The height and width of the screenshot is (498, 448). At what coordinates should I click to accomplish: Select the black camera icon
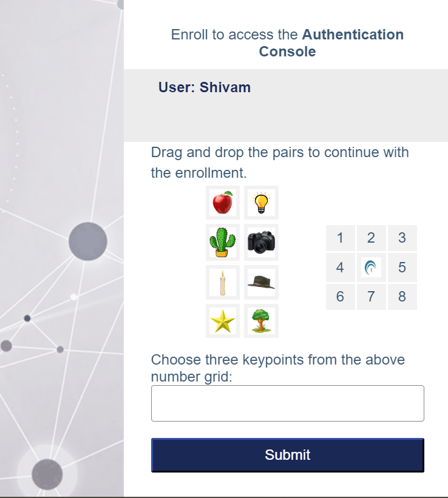tap(261, 242)
